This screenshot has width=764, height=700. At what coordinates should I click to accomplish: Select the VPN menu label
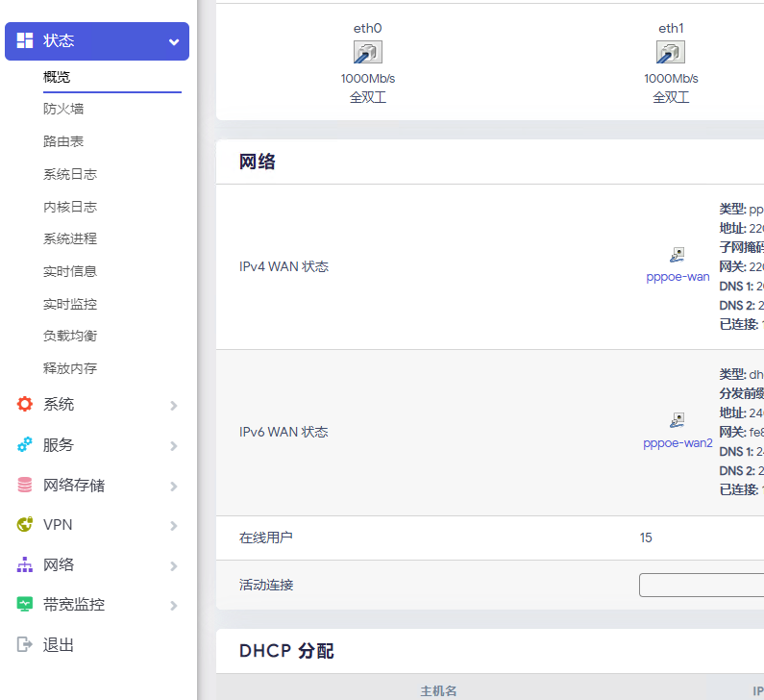point(58,525)
